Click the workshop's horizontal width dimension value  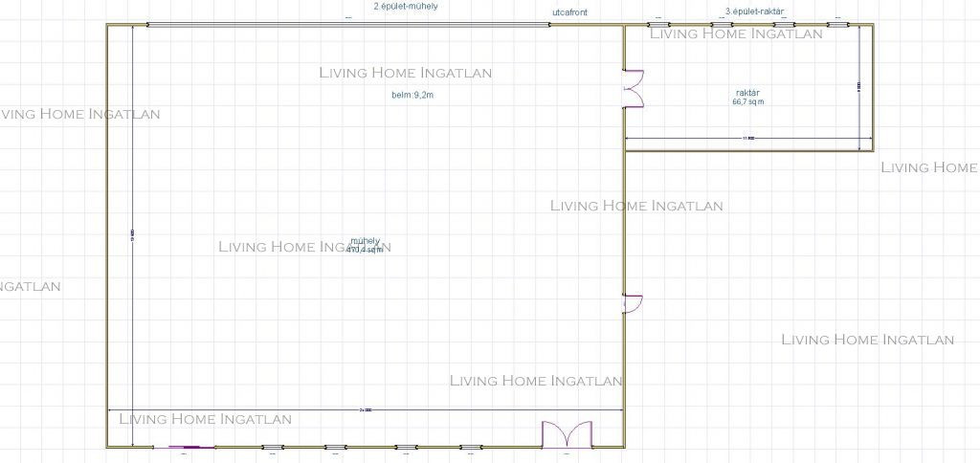coord(366,410)
